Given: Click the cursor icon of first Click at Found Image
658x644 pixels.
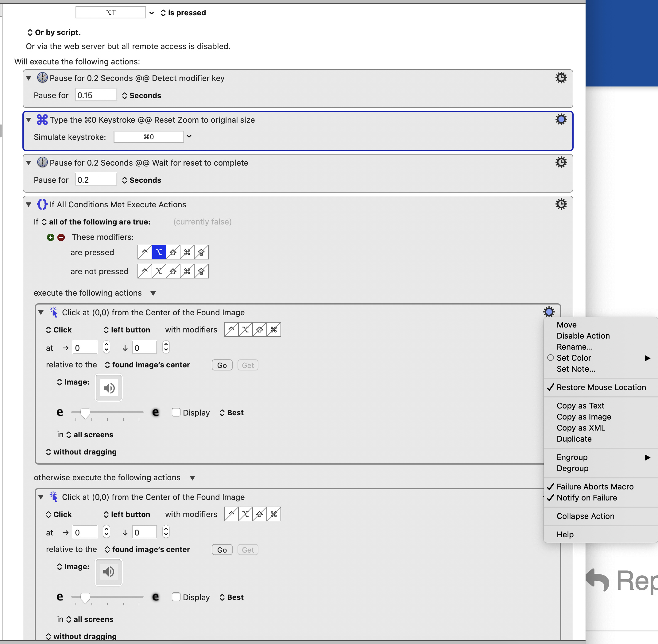Looking at the screenshot, I should [x=53, y=312].
